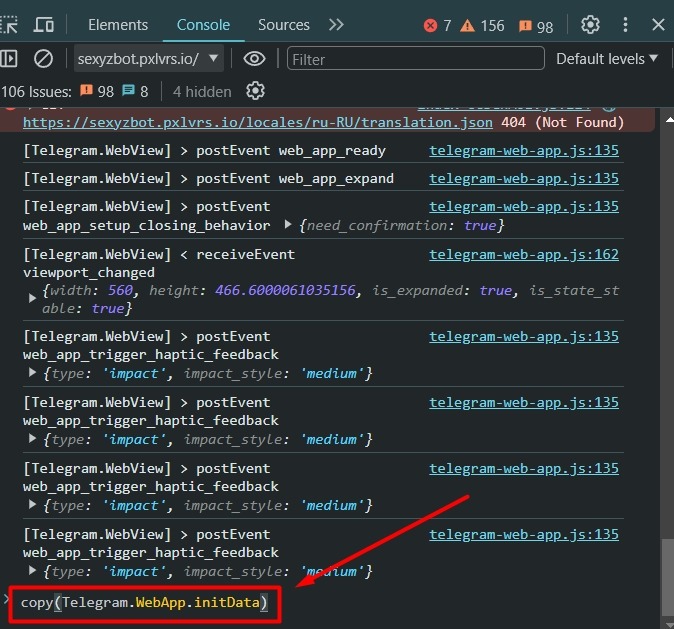Image resolution: width=674 pixels, height=629 pixels.
Task: Show more tabs with the chevron
Action: 336,25
